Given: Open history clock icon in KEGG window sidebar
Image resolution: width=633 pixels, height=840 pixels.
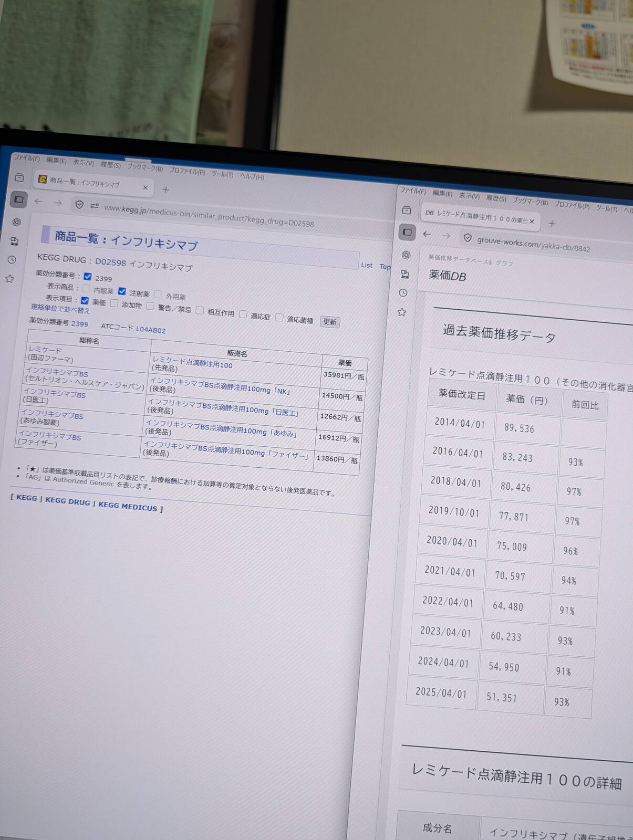Looking at the screenshot, I should pos(12,259).
